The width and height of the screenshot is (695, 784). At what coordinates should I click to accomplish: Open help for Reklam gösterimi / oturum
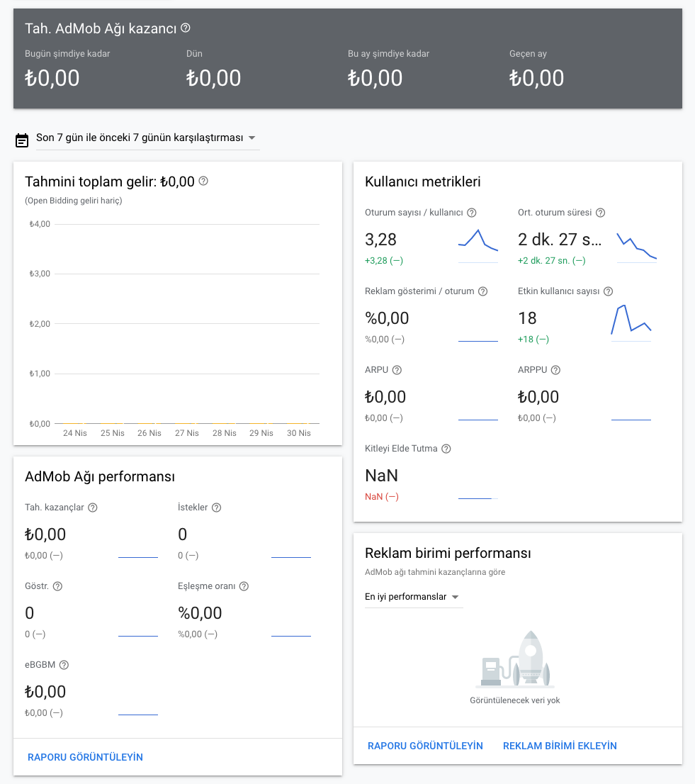click(482, 291)
